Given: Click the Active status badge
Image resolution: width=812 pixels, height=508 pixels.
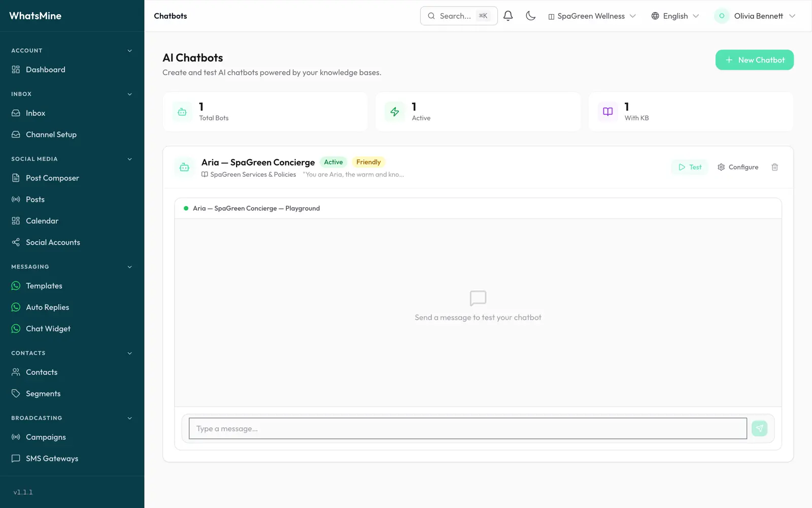Looking at the screenshot, I should [333, 162].
